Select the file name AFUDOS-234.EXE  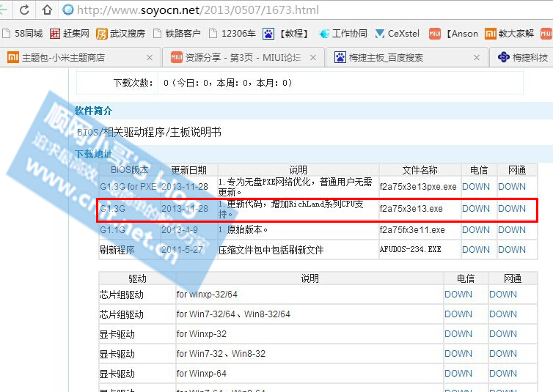(x=410, y=249)
